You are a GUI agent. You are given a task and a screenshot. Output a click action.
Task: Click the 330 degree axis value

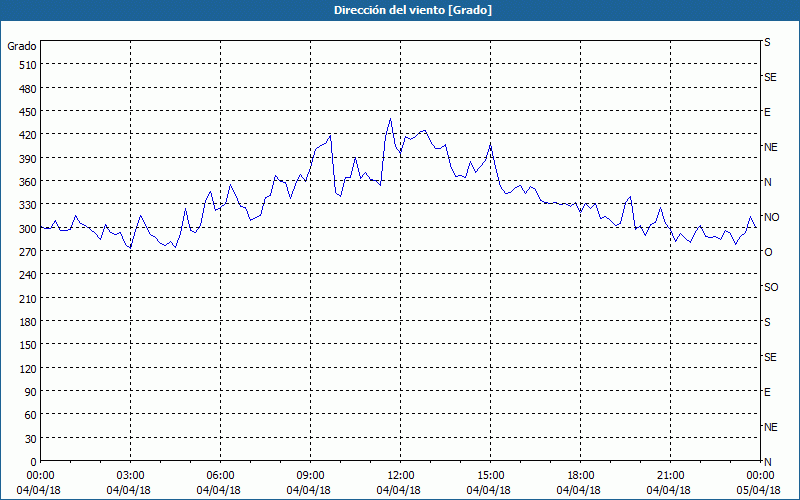tap(28, 205)
